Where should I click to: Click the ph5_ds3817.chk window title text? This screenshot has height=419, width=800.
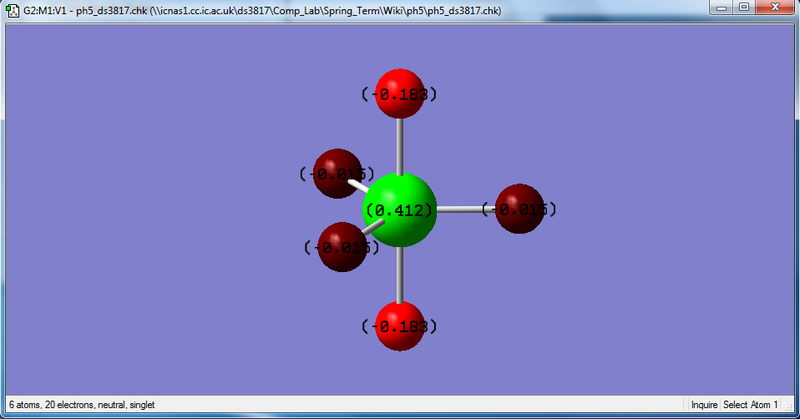point(262,11)
